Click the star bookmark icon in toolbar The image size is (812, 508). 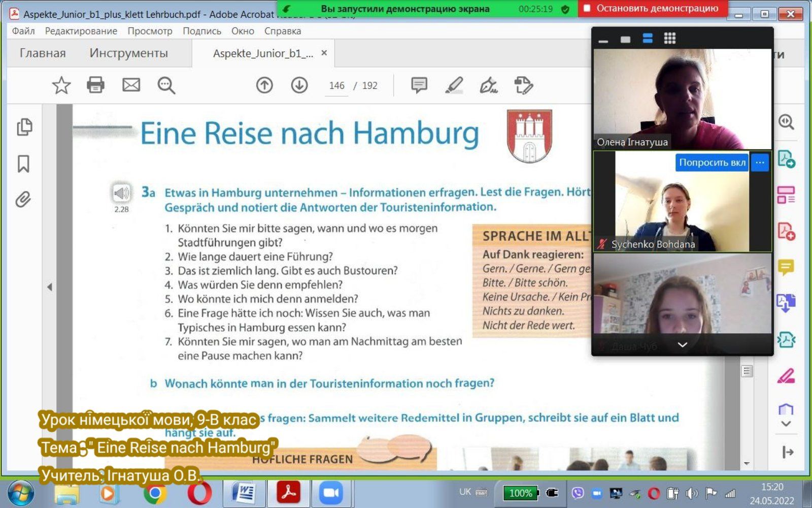pos(61,85)
